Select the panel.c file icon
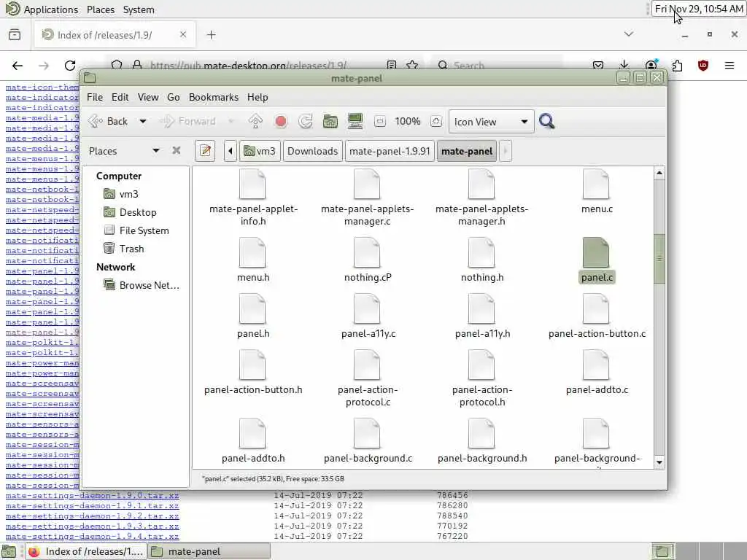 596,253
